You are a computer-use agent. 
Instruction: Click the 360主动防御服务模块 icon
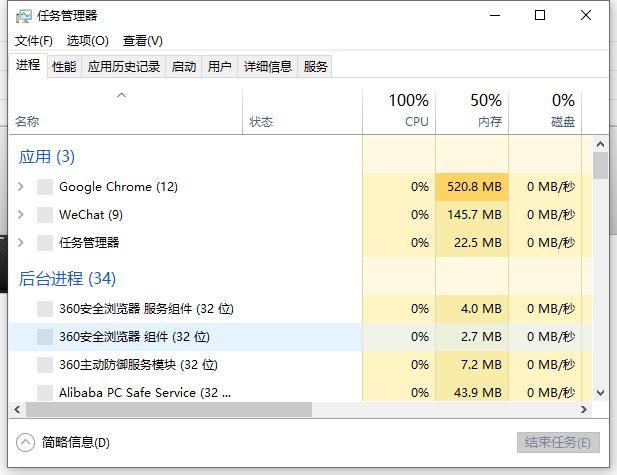44,365
